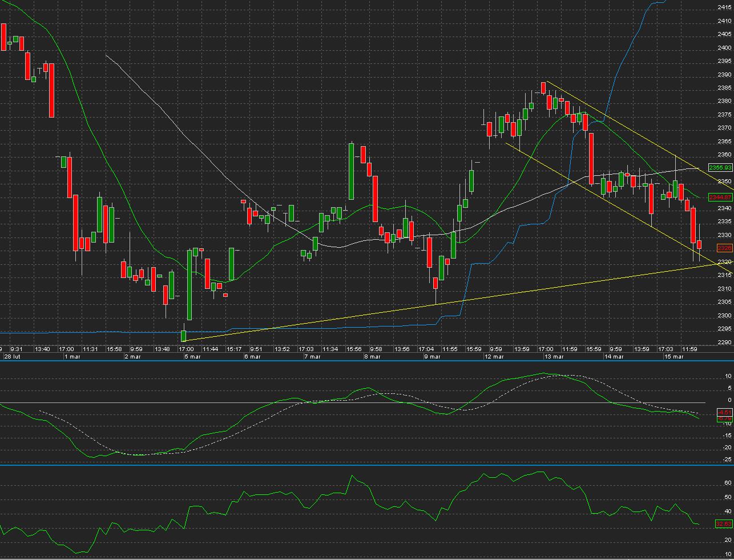Screen dimensions: 734x560
Task: Select the 28 lut date label
Action: coord(12,356)
